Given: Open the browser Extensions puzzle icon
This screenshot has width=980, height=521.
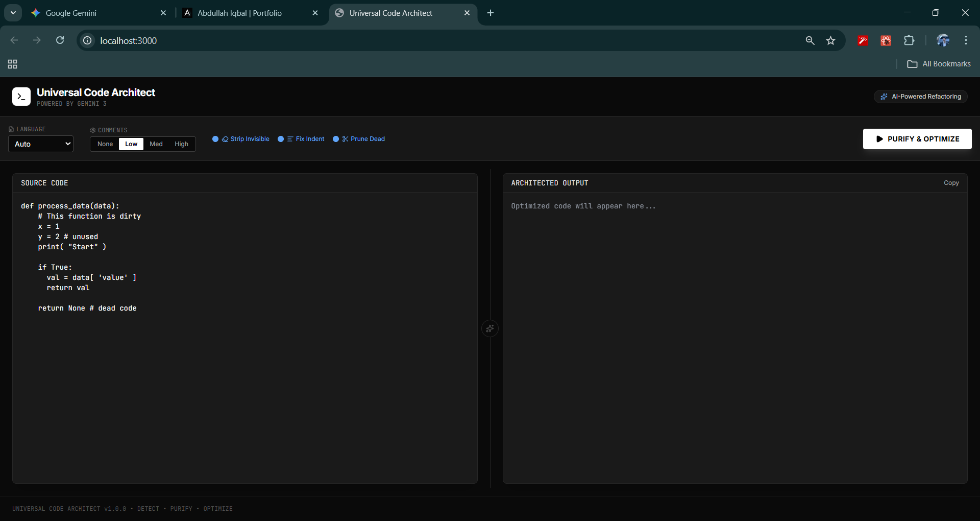Looking at the screenshot, I should coord(909,40).
